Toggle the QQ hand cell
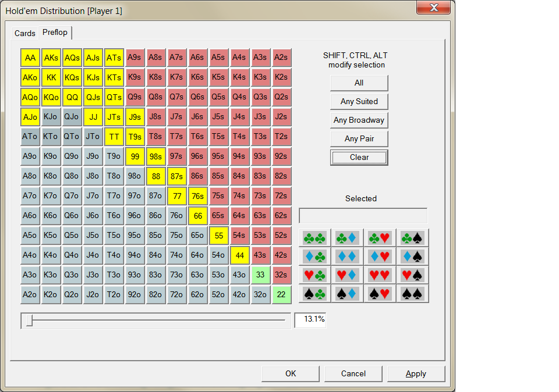The width and height of the screenshot is (559, 392). pyautogui.click(x=72, y=97)
